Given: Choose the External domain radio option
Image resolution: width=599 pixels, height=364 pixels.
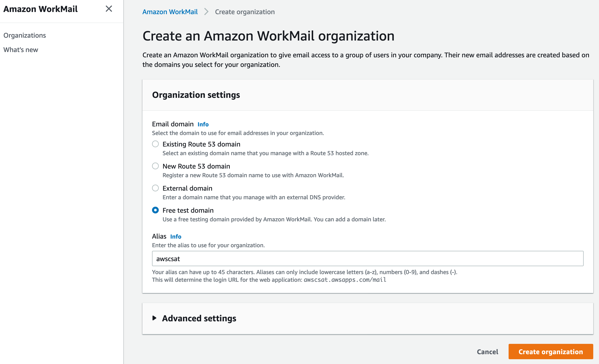Looking at the screenshot, I should click(155, 188).
